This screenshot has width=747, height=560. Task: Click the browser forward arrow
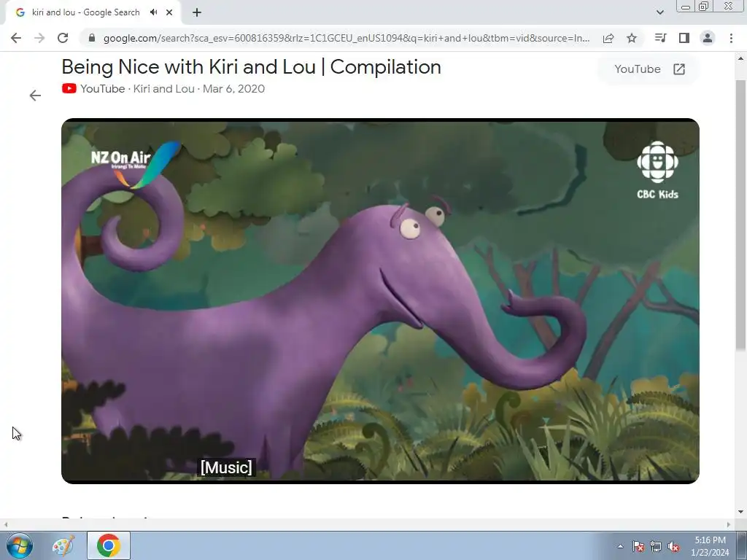[x=39, y=38]
